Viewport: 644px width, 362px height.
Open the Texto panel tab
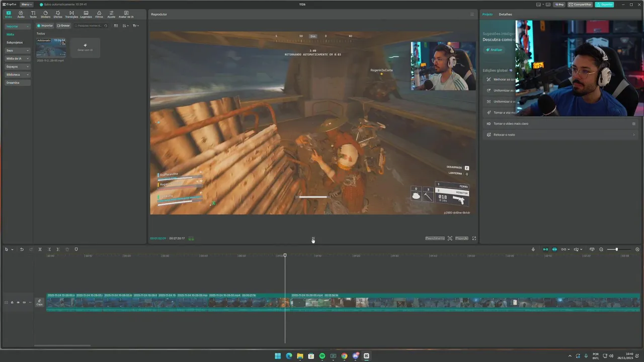33,14
